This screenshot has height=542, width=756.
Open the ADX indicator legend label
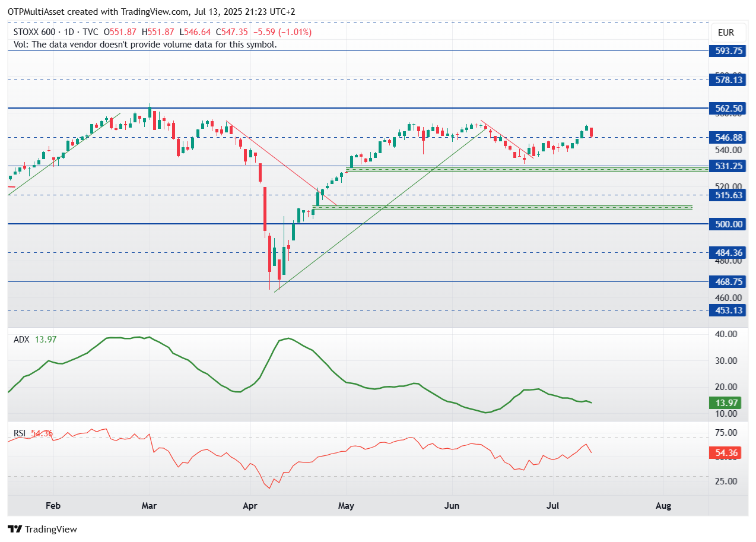21,340
